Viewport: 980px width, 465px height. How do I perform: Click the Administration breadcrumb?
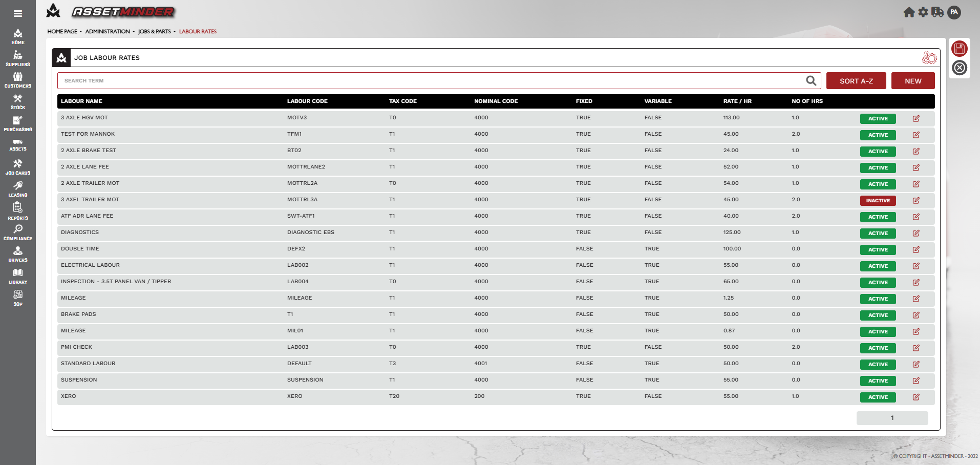(x=108, y=32)
